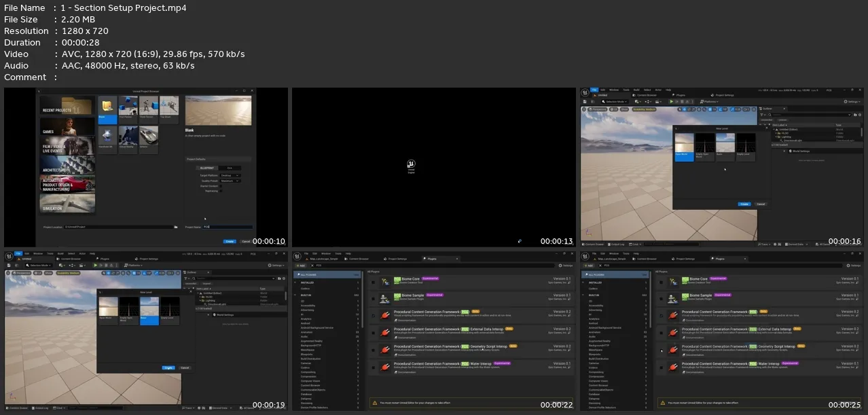The width and height of the screenshot is (868, 415).
Task: Open Quality Preset Maximum dropdown
Action: click(230, 181)
